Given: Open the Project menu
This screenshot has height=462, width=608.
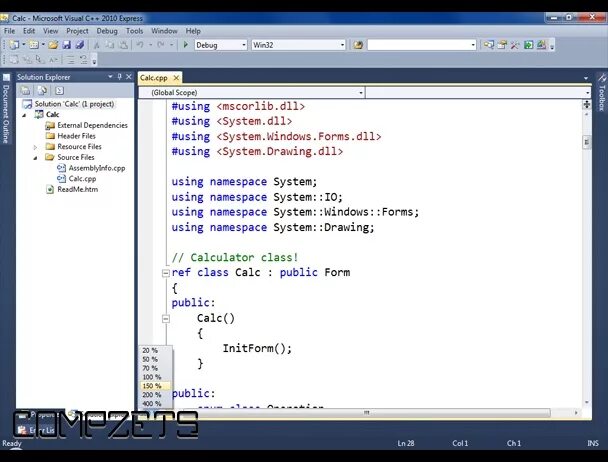Looking at the screenshot, I should (77, 31).
